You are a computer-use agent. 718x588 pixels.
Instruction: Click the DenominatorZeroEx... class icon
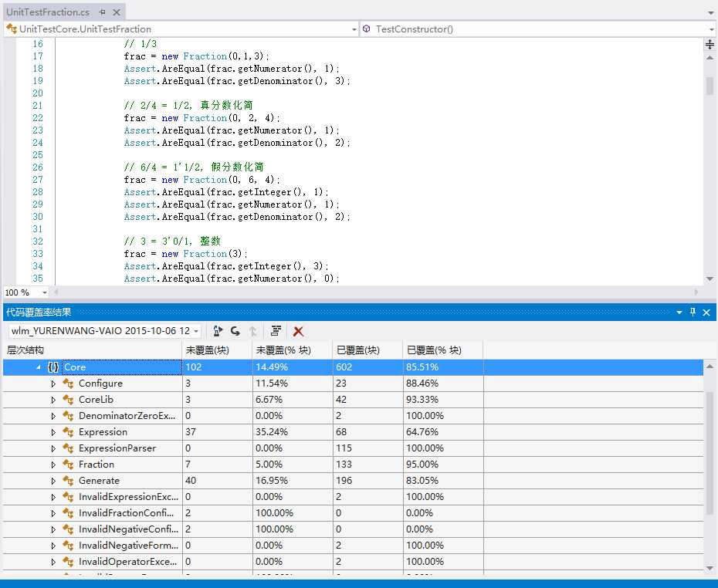coord(68,416)
